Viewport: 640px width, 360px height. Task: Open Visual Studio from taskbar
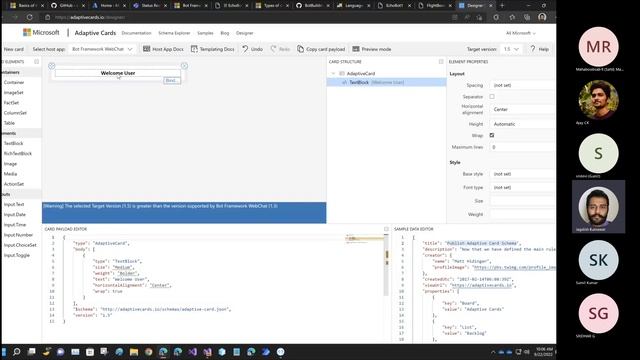click(x=193, y=352)
